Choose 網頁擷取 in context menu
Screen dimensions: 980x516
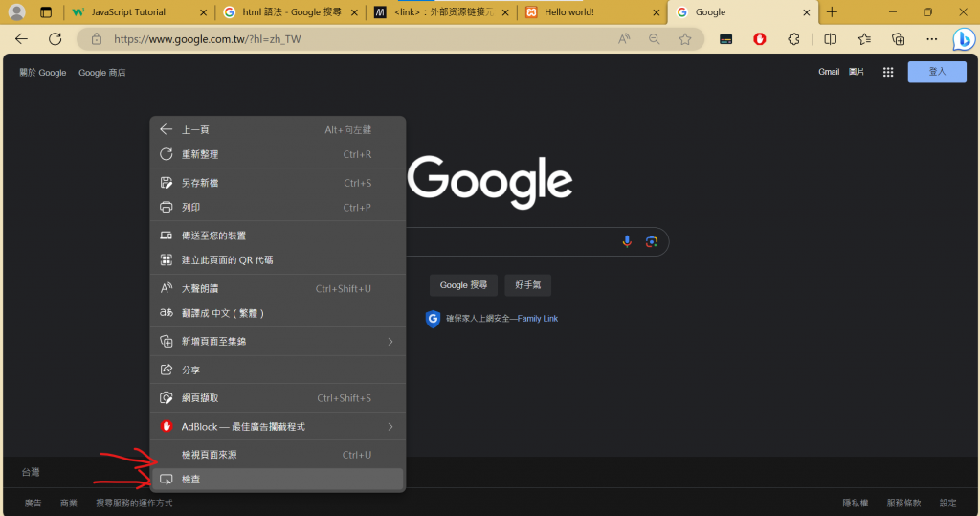coord(278,398)
